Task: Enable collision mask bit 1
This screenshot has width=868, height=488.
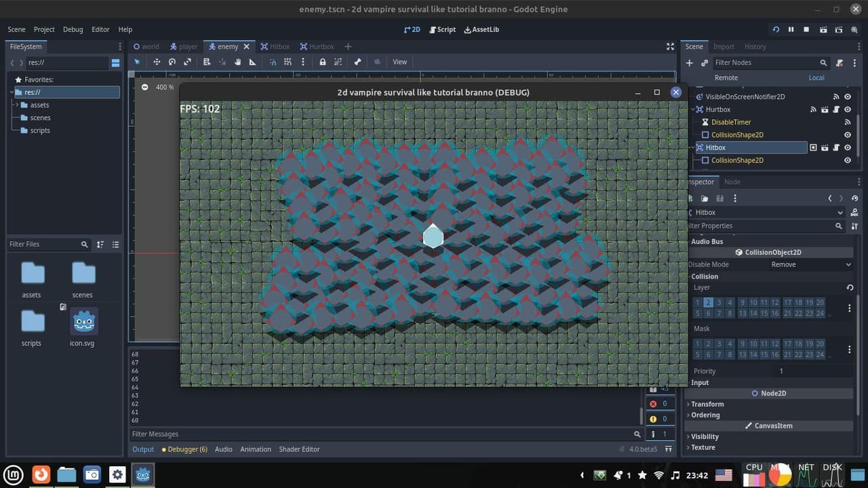Action: 698,344
